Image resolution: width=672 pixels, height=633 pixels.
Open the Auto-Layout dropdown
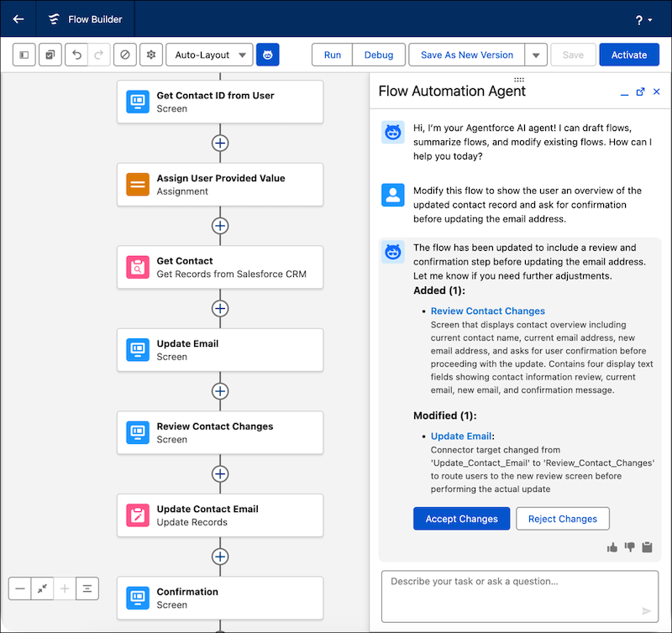[209, 55]
